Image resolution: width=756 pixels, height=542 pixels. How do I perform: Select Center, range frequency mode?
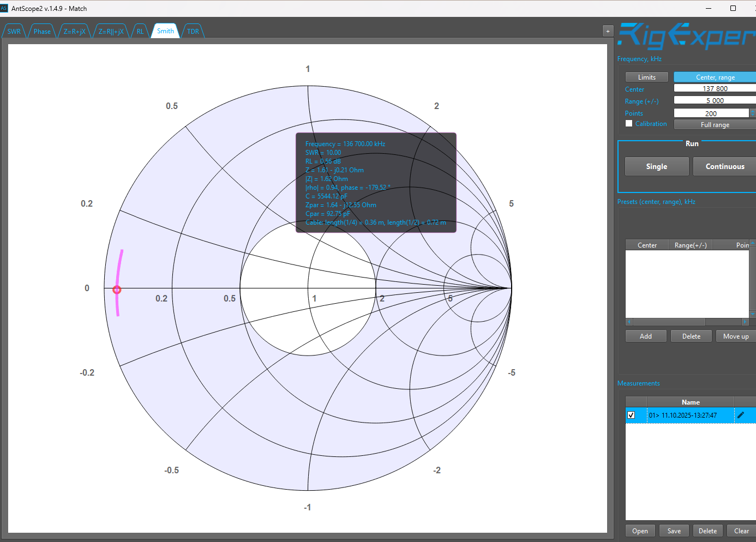(x=715, y=77)
